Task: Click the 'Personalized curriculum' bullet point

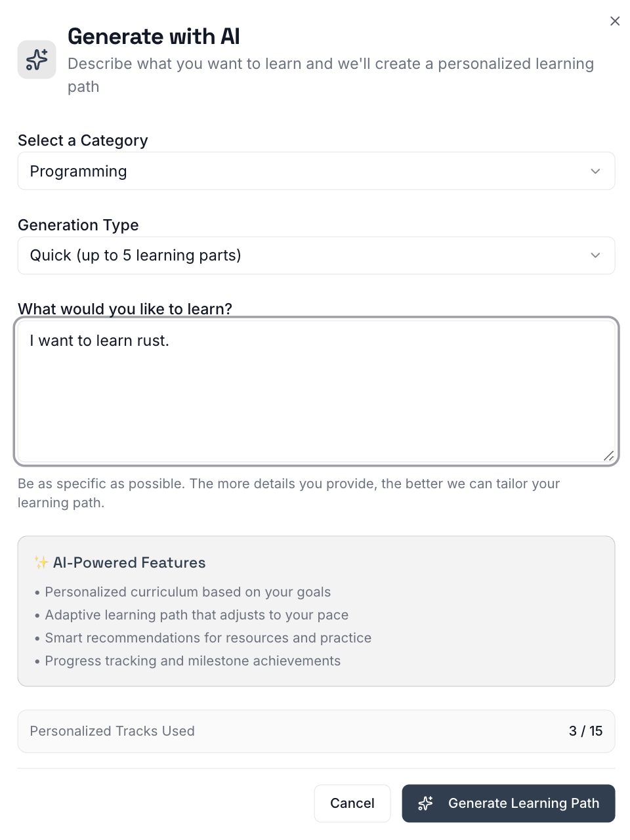Action: (188, 591)
